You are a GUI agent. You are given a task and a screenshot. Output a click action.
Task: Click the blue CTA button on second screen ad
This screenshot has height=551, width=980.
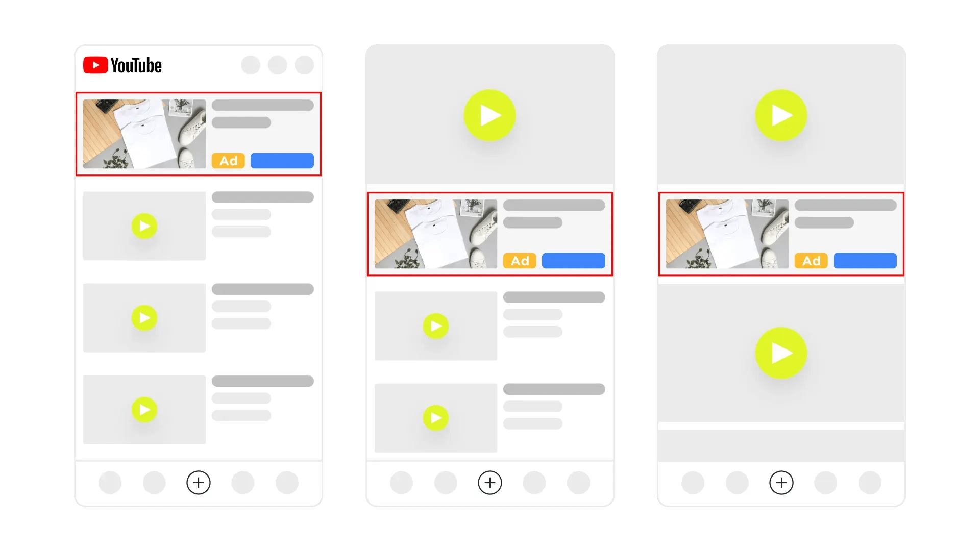point(574,261)
